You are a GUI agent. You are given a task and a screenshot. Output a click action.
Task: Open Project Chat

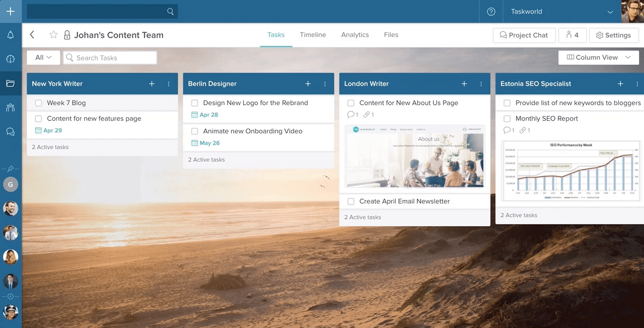click(x=524, y=35)
